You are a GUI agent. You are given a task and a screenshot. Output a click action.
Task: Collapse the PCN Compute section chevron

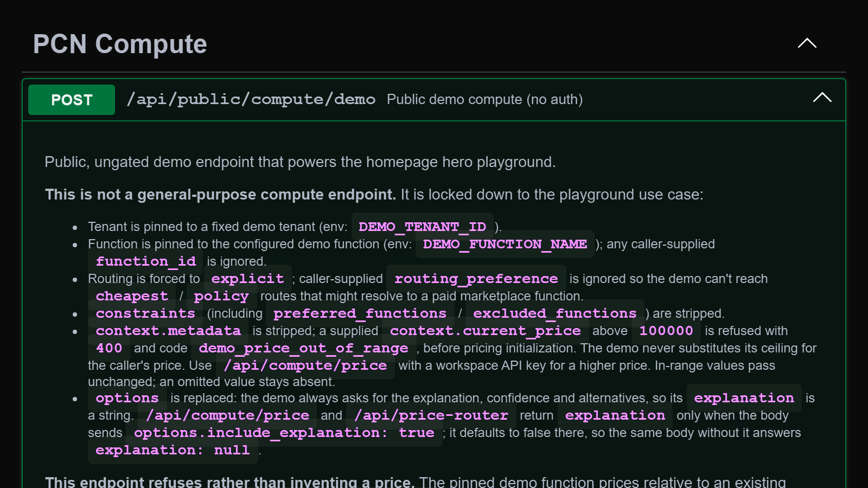807,43
